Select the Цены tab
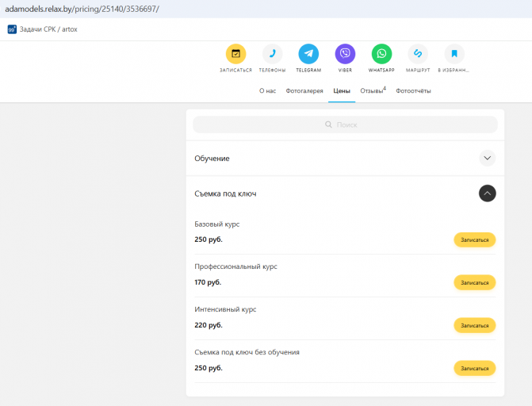The width and height of the screenshot is (532, 406). tap(342, 91)
